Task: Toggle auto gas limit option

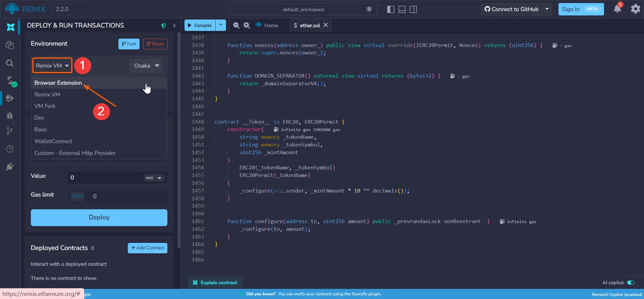Action: tap(77, 196)
